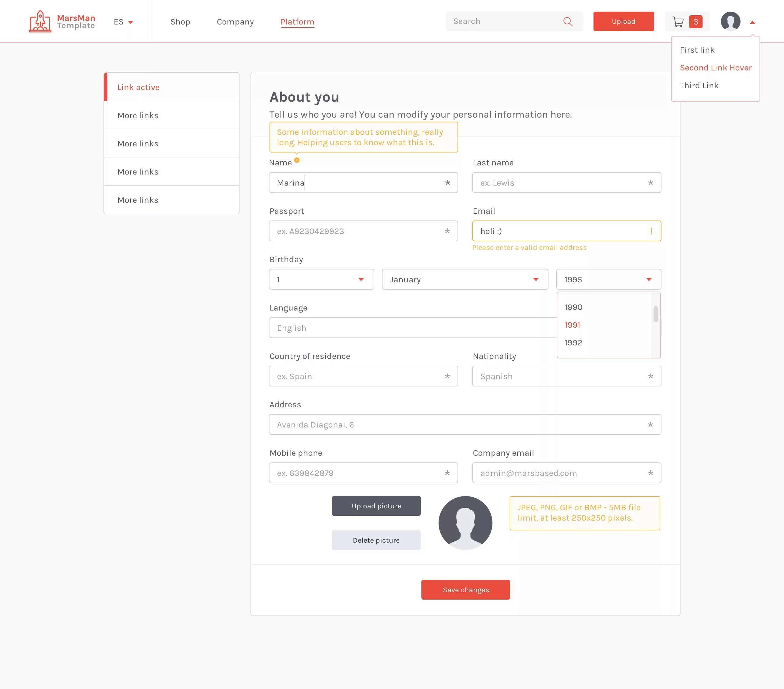Click the large profile picture placeholder
784x689 pixels.
click(465, 522)
